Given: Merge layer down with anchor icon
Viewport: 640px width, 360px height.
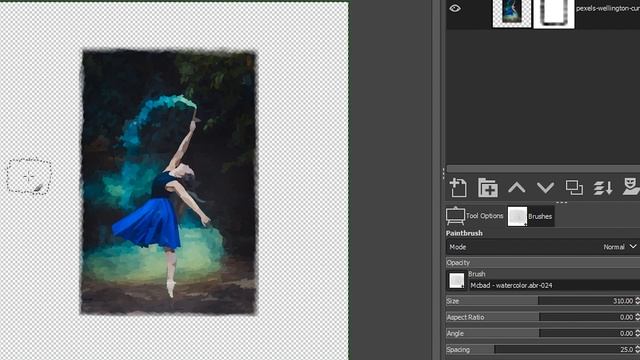Looking at the screenshot, I should click(603, 188).
